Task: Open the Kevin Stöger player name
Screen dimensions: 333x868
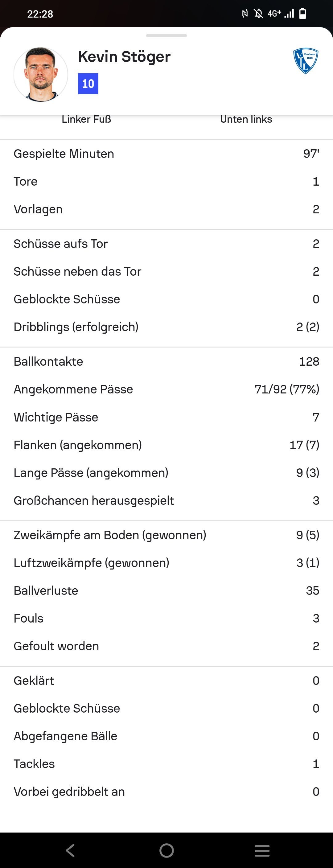Action: coord(124,57)
